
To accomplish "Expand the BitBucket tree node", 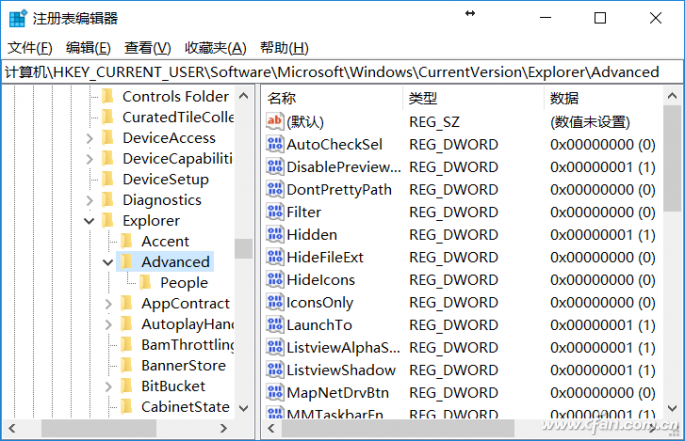I will click(108, 387).
